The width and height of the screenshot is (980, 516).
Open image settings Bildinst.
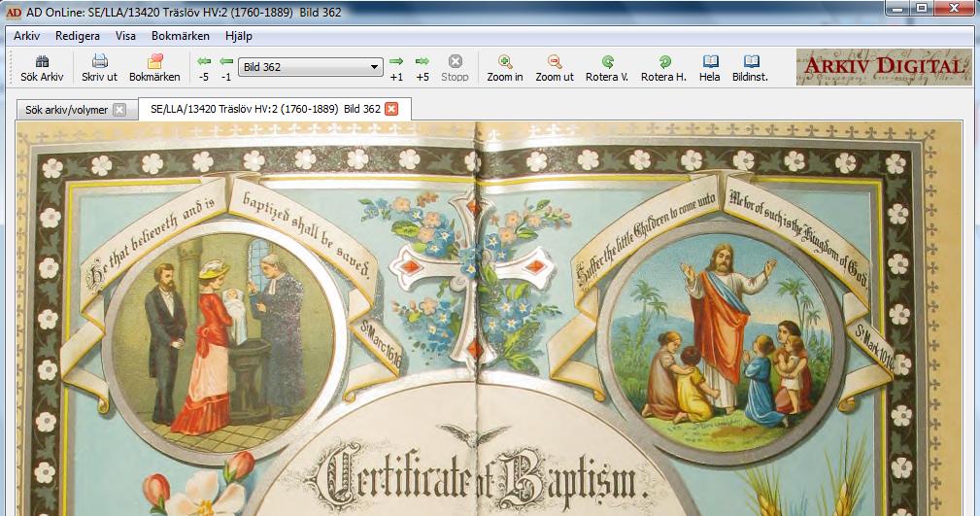pyautogui.click(x=751, y=68)
